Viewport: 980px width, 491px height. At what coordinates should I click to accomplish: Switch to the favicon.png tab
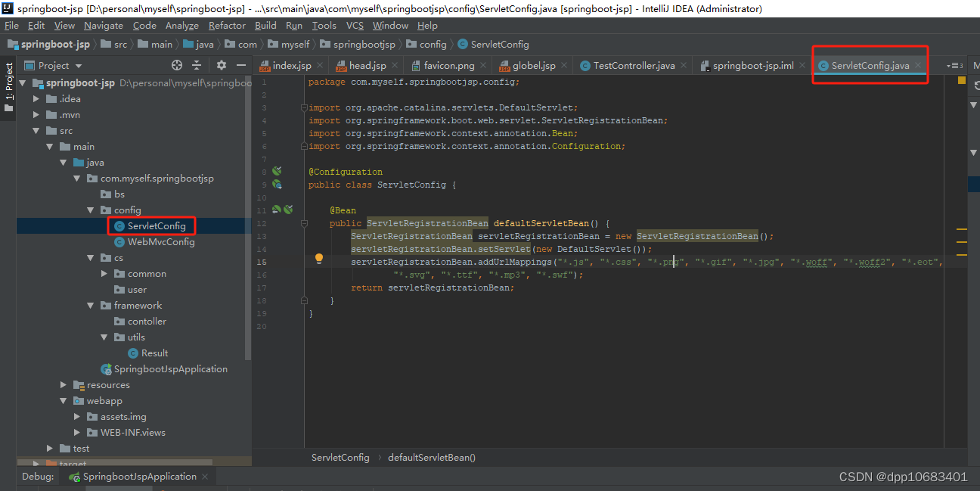448,66
